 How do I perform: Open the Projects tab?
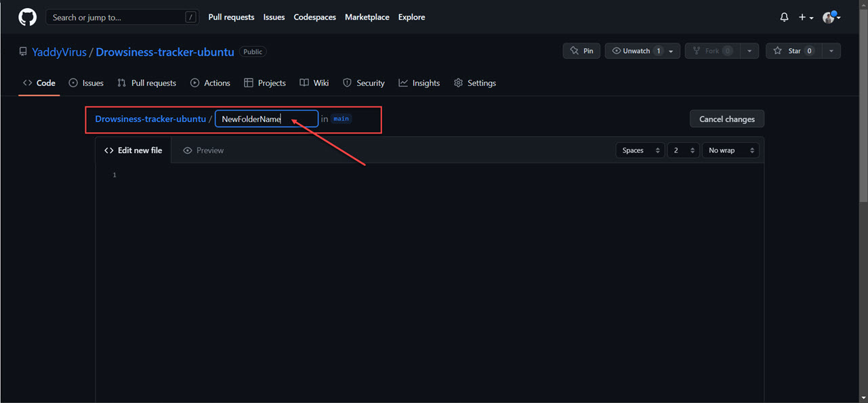pos(265,83)
